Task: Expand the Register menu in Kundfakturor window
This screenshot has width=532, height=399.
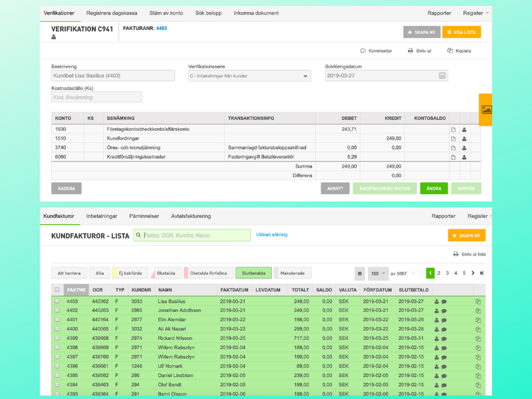Action: (x=479, y=216)
